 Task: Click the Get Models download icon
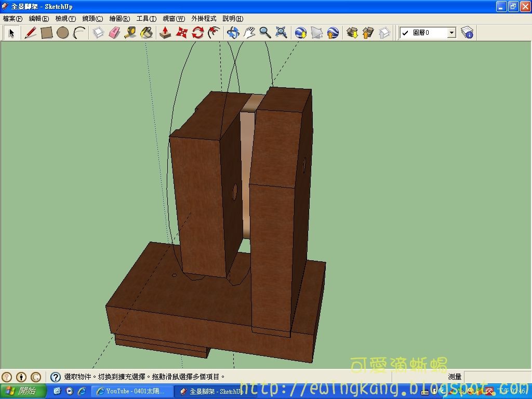(x=352, y=33)
